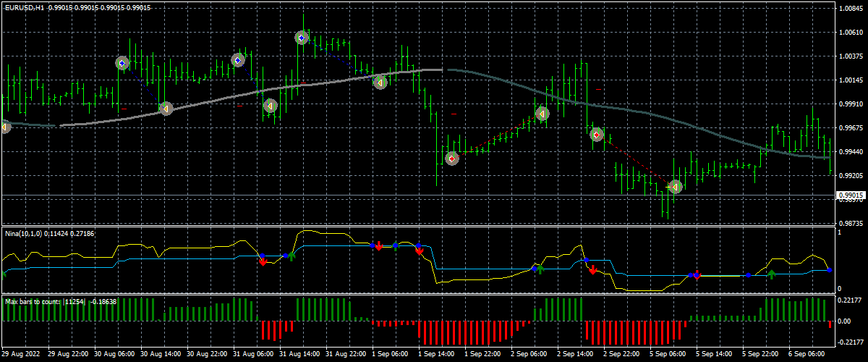Click the green up arrow near 5 Sep 22:00 in Nina panel
The width and height of the screenshot is (868, 362).
[x=772, y=274]
